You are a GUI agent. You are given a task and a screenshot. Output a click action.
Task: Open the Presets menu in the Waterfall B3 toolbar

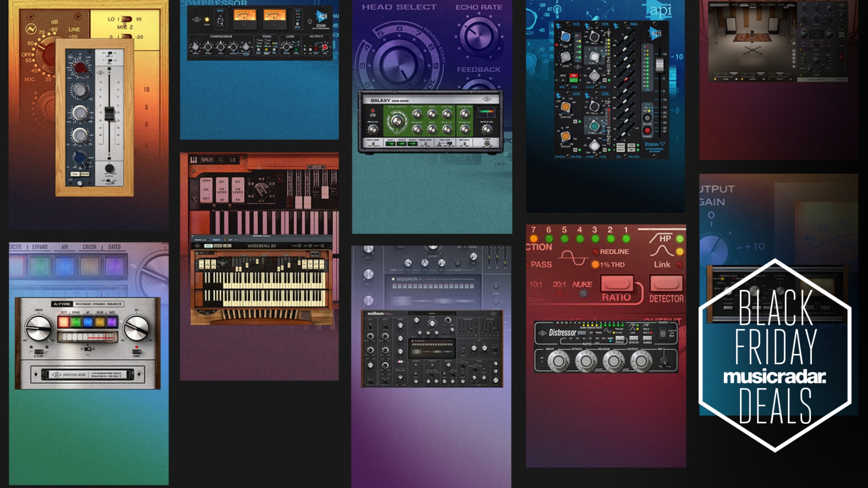point(216,240)
